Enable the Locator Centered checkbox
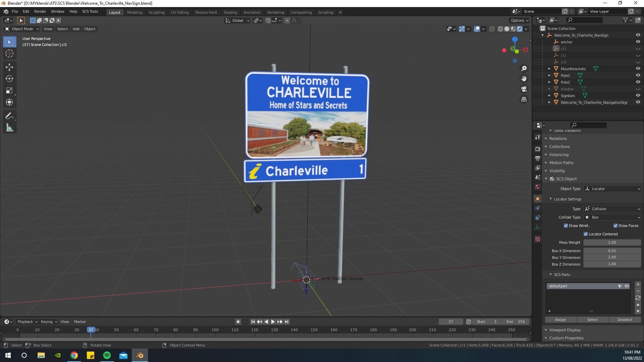The height and width of the screenshot is (362, 644). [586, 234]
